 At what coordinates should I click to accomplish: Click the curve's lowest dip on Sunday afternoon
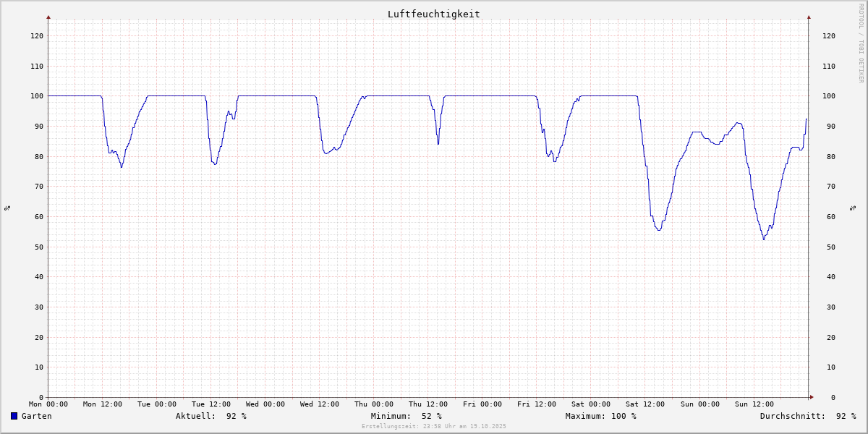pos(764,238)
